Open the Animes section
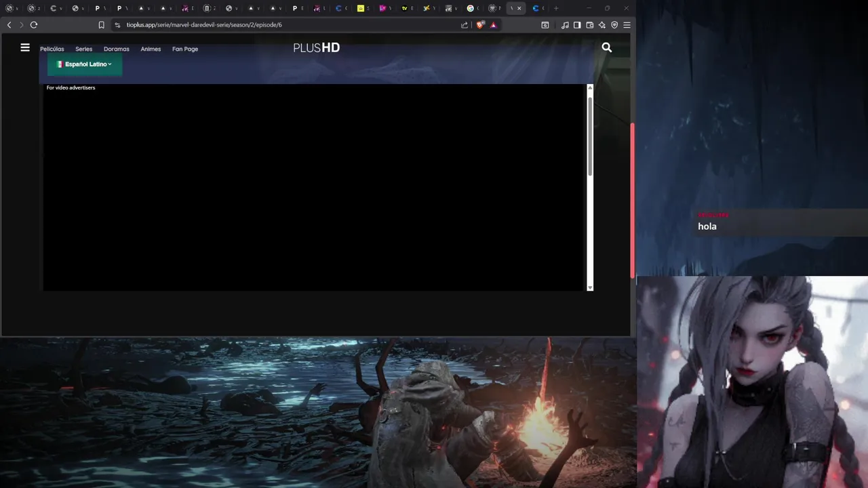The height and width of the screenshot is (488, 868). click(x=151, y=49)
